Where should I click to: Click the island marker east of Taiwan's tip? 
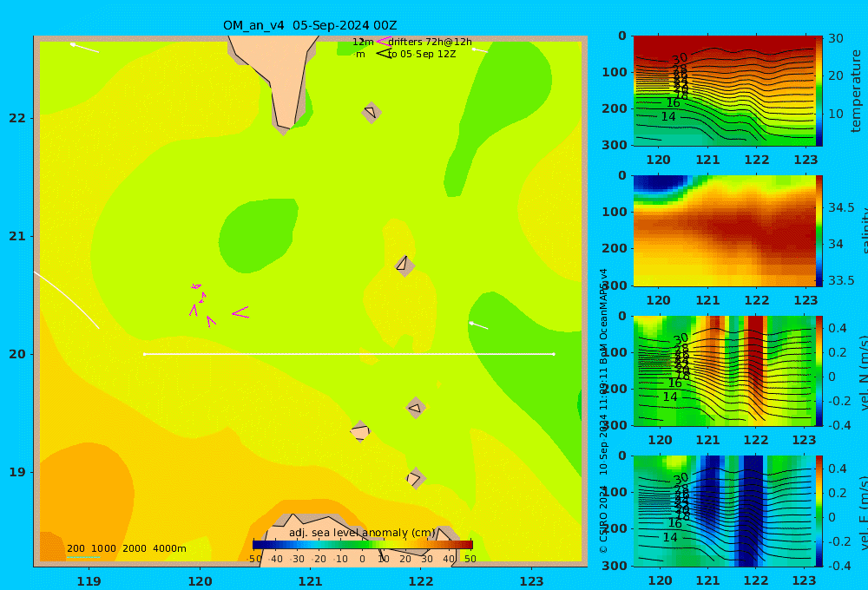[372, 112]
